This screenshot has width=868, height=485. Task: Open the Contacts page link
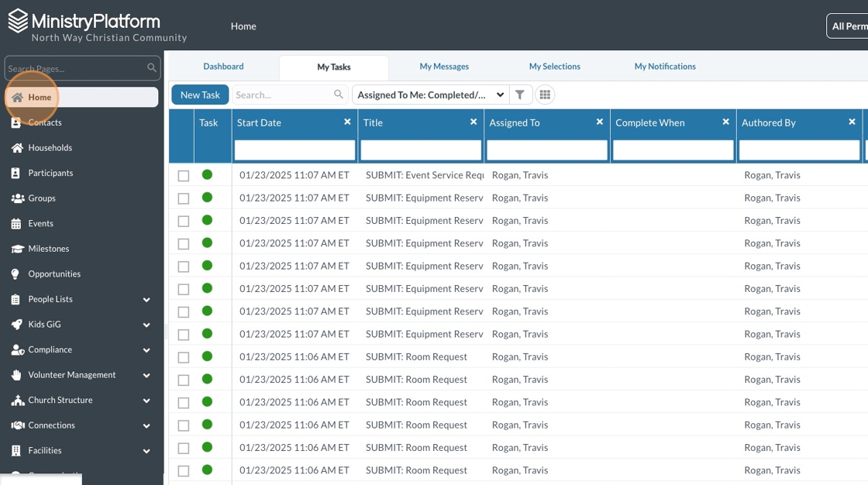coord(45,122)
